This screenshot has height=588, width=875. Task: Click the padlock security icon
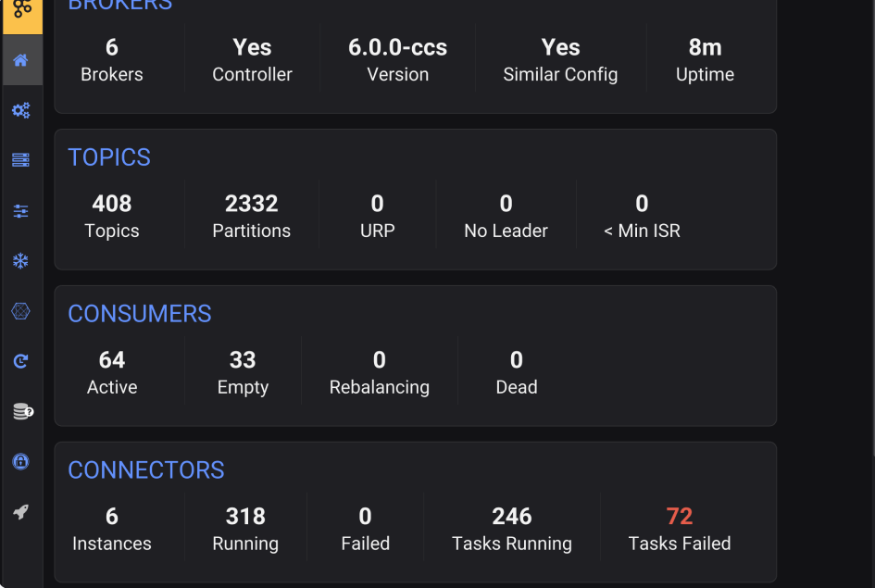coord(21,461)
